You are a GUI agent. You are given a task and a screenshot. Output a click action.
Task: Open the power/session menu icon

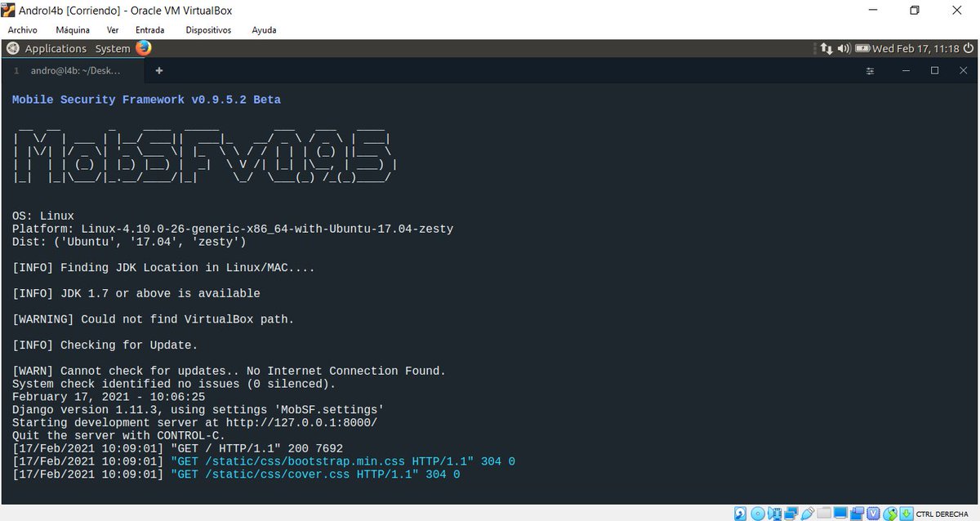click(x=969, y=48)
